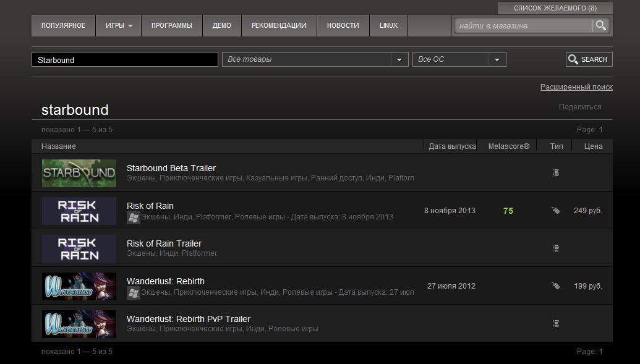Open the ДЕМО tab

[221, 25]
